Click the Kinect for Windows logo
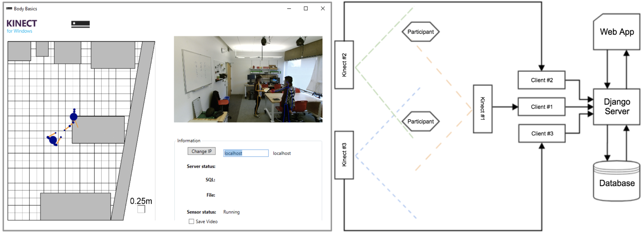This screenshot has width=644, height=234. click(22, 26)
